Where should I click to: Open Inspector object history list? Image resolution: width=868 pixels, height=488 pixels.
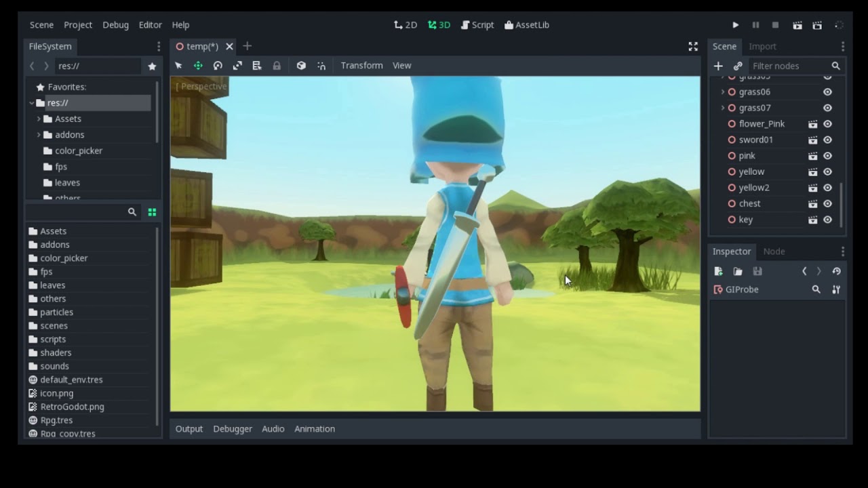pos(836,272)
